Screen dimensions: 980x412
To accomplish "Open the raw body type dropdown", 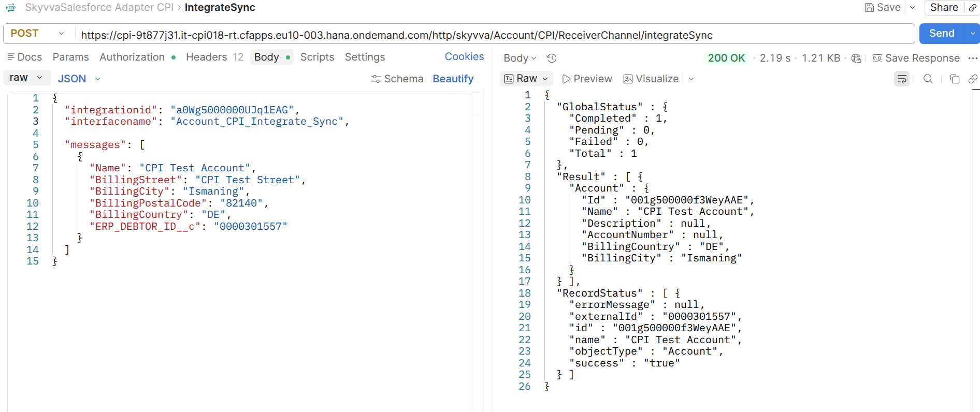I will tap(27, 78).
